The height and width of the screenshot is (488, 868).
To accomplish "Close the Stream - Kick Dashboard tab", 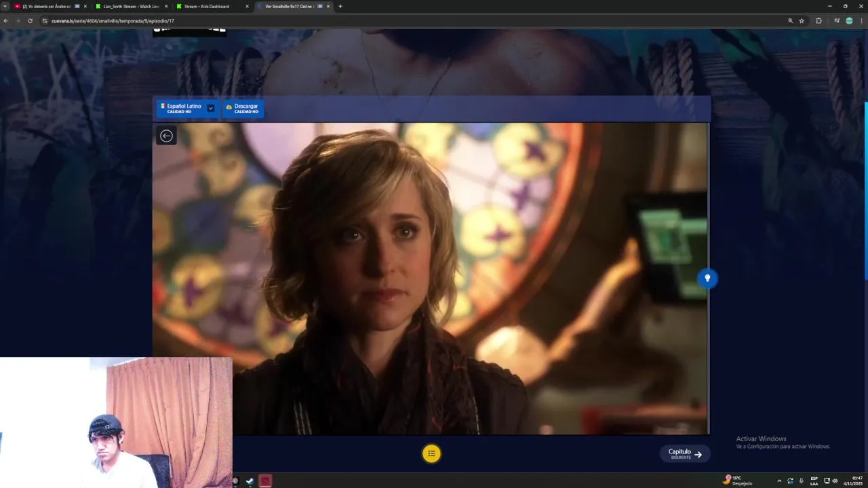I will 247,6.
